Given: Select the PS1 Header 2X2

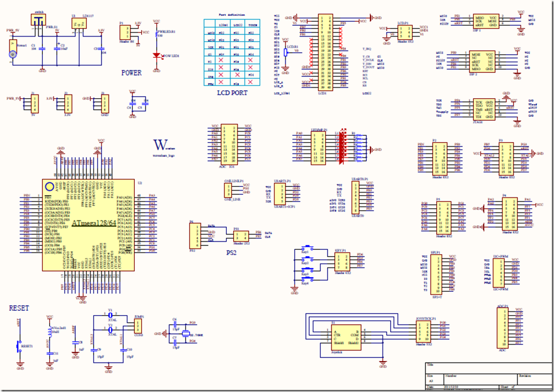Looking at the screenshot, I should pyautogui.click(x=241, y=236).
